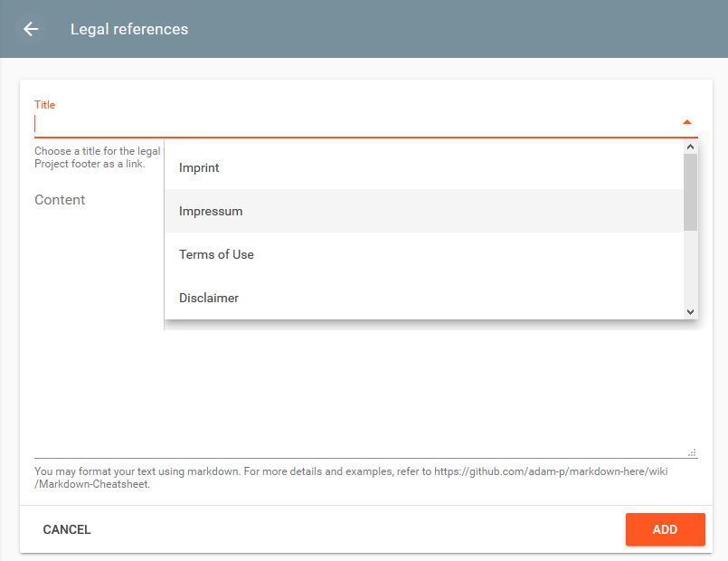Screen dimensions: 728x561
Task: Click the back arrow in the header
Action: pos(31,29)
